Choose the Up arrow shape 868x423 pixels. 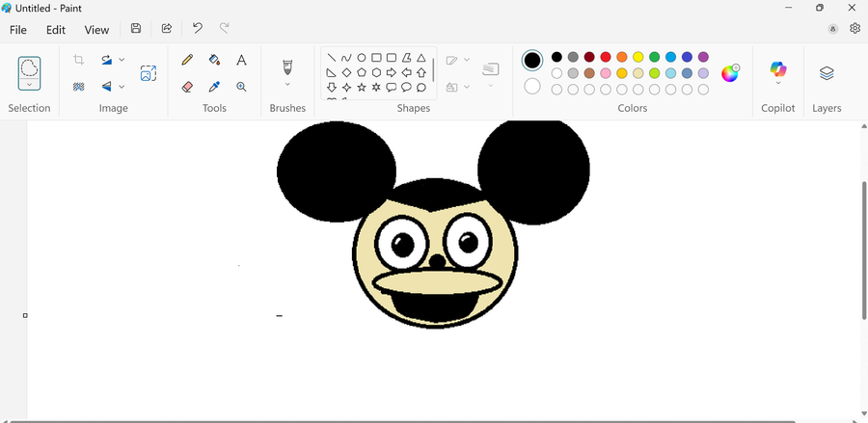[421, 72]
